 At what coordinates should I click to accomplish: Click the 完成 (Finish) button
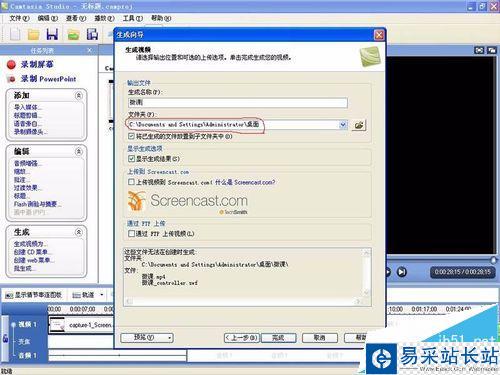[279, 338]
